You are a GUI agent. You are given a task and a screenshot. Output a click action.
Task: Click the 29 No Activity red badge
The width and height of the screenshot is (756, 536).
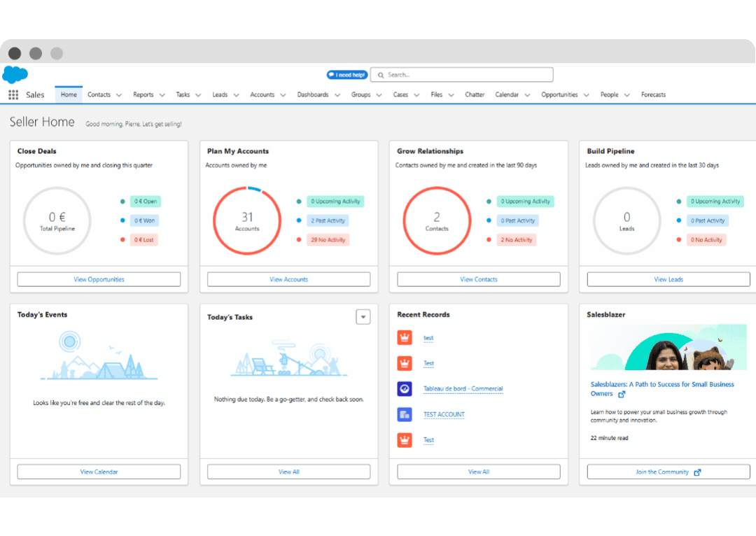click(x=328, y=240)
